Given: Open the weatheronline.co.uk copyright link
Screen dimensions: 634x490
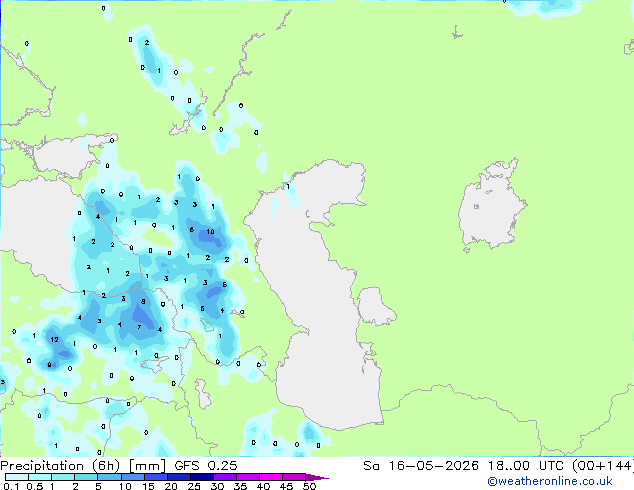Looking at the screenshot, I should click(x=549, y=481).
